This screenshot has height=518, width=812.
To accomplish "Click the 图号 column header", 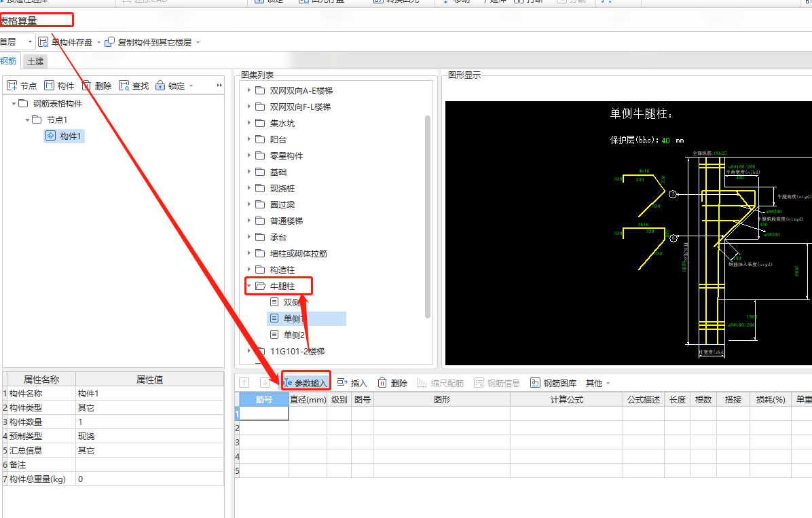I will 363,399.
